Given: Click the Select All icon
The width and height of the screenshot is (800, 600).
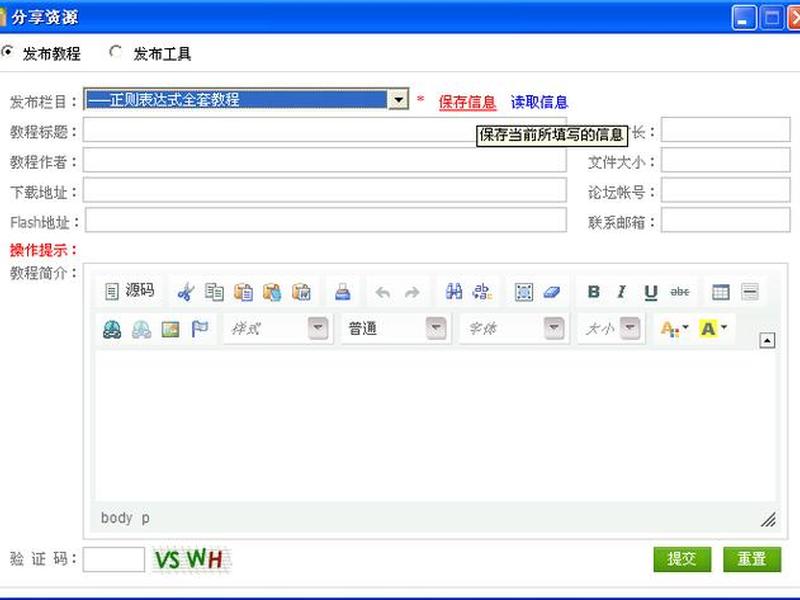Looking at the screenshot, I should pos(524,292).
